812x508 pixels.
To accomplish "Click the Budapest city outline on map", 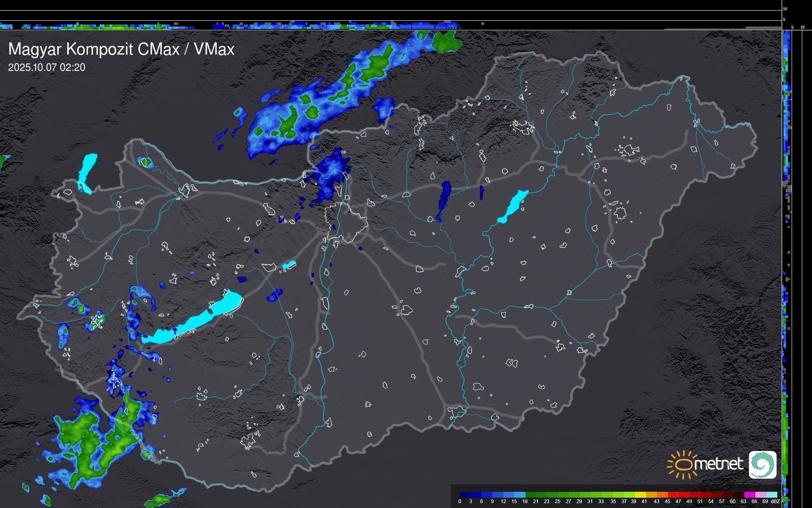I will tap(346, 222).
